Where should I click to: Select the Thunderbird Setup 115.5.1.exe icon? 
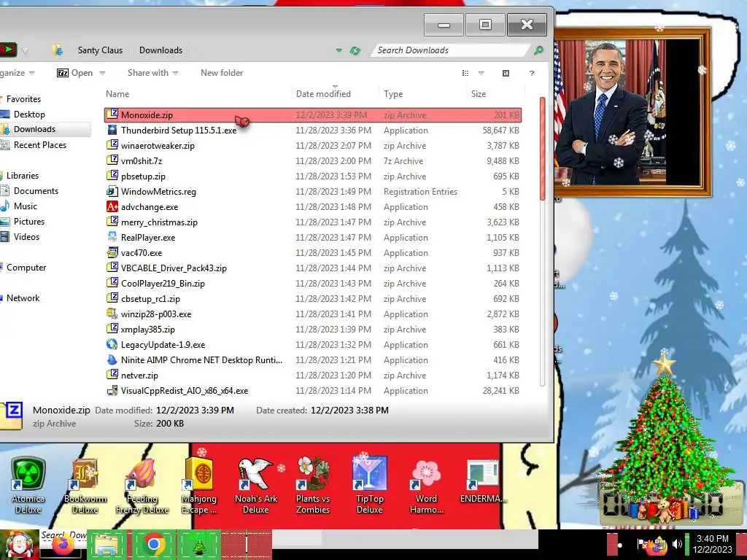click(112, 130)
